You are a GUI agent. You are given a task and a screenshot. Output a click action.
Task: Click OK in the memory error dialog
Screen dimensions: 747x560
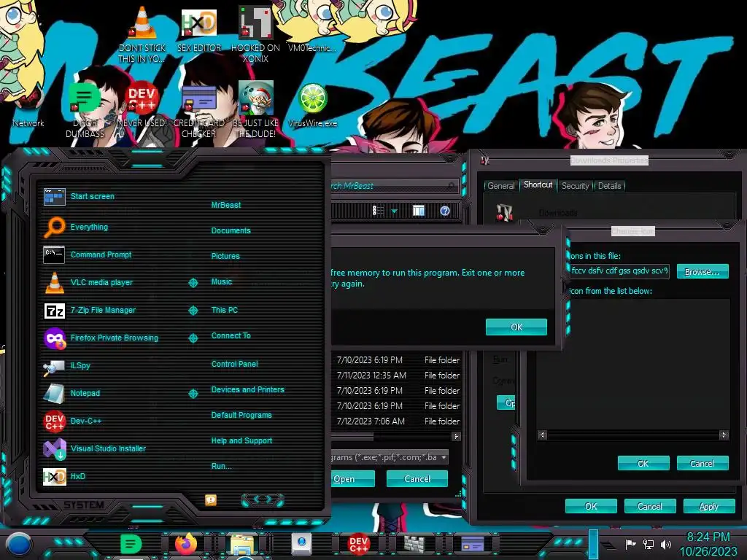pyautogui.click(x=516, y=327)
